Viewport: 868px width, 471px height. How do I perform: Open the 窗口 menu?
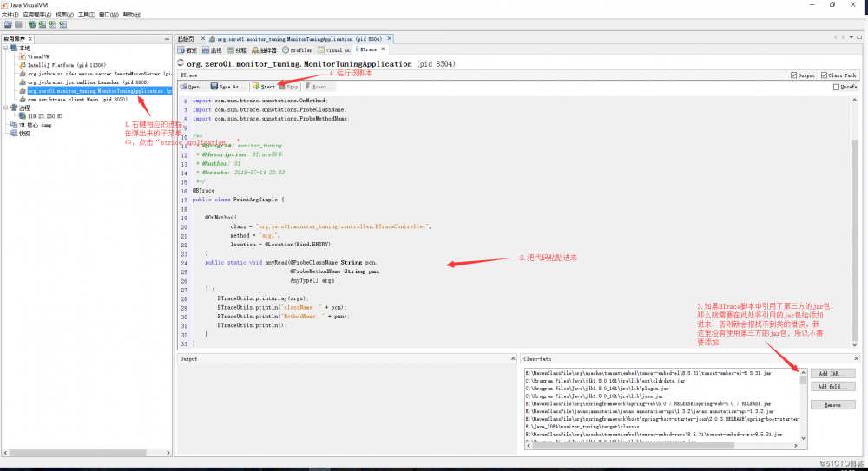point(108,15)
